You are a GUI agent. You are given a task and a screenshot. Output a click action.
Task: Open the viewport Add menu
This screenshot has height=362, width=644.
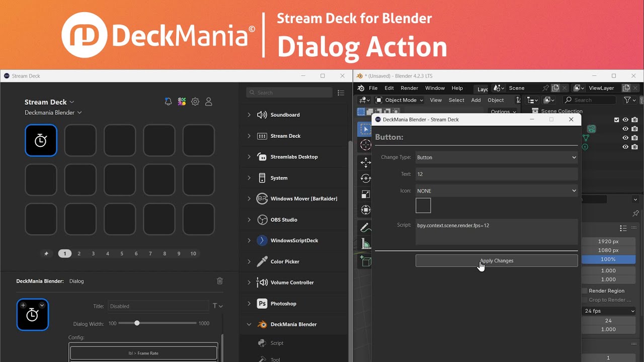tap(476, 100)
